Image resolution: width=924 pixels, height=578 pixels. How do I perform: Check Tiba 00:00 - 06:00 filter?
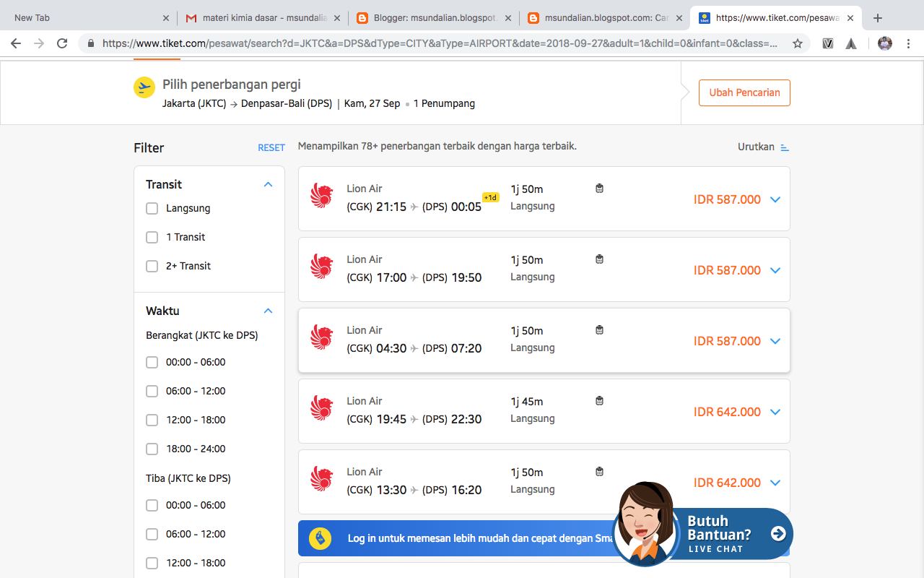[x=152, y=505]
